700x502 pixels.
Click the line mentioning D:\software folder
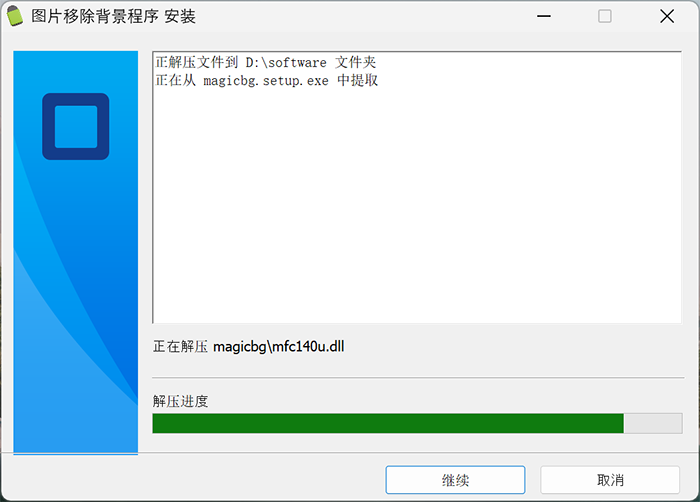click(x=266, y=62)
